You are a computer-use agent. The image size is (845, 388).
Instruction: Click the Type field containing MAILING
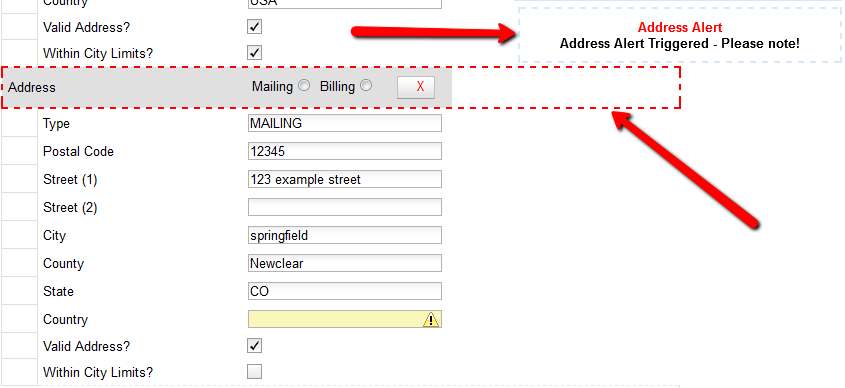pos(345,123)
